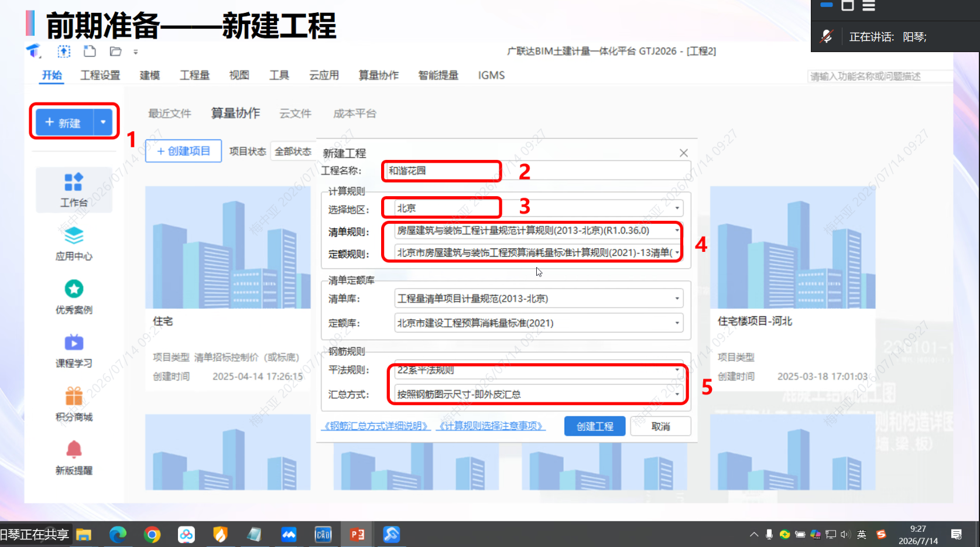This screenshot has height=547, width=980.
Task: Click the muted microphone icon in meeting bar
Action: point(826,37)
